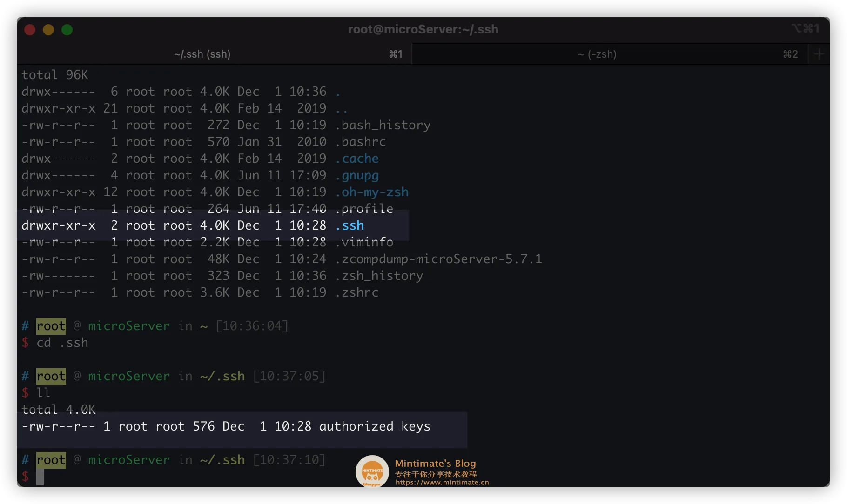Open a new terminal tab with plus icon
The image size is (847, 504).
pyautogui.click(x=819, y=54)
